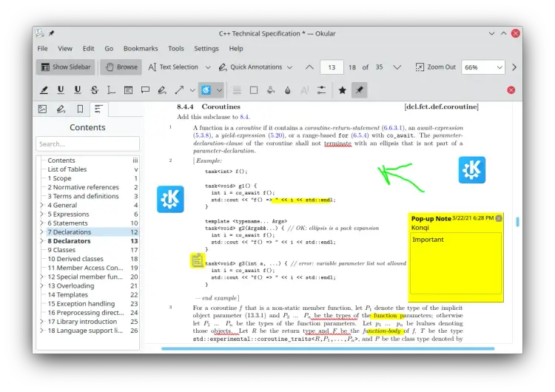Screen dimensions: 555x392
Task: Switch sidebar to Bookmarks panel
Action: coord(80,109)
